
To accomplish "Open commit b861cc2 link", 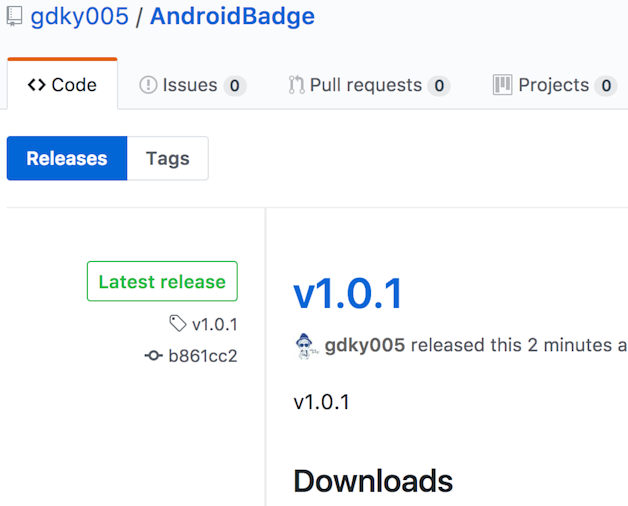I will (203, 356).
